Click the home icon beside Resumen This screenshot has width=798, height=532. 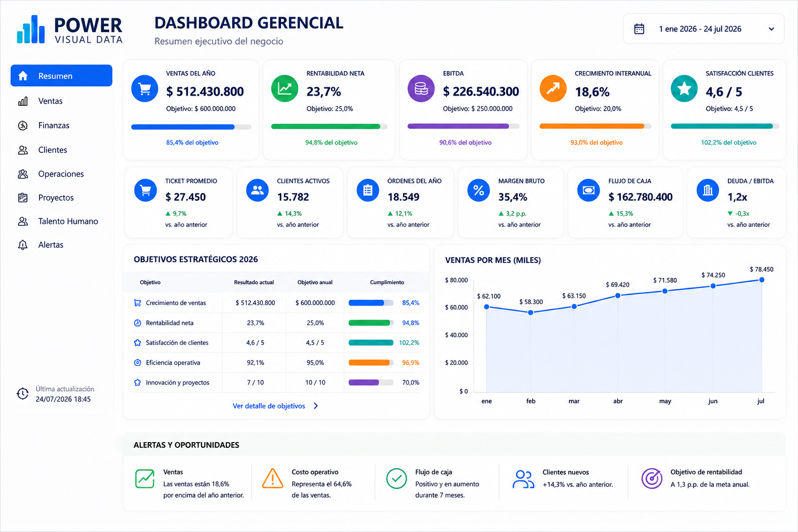point(23,76)
